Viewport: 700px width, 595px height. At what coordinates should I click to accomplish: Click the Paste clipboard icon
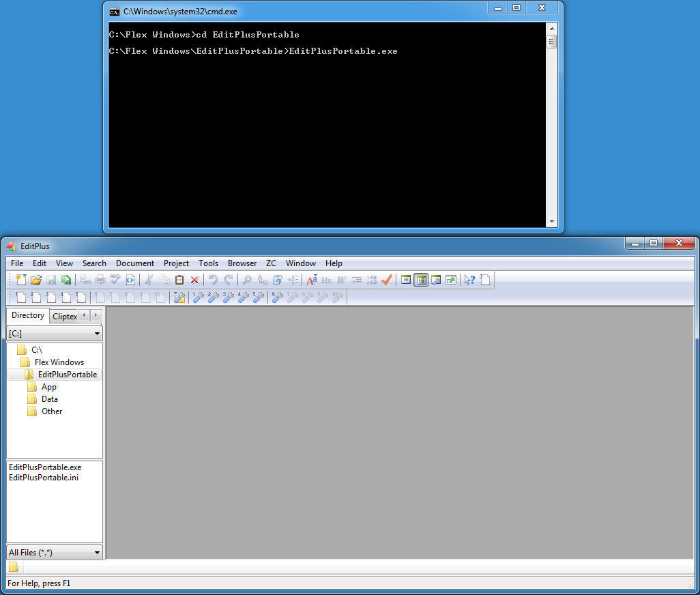[179, 280]
